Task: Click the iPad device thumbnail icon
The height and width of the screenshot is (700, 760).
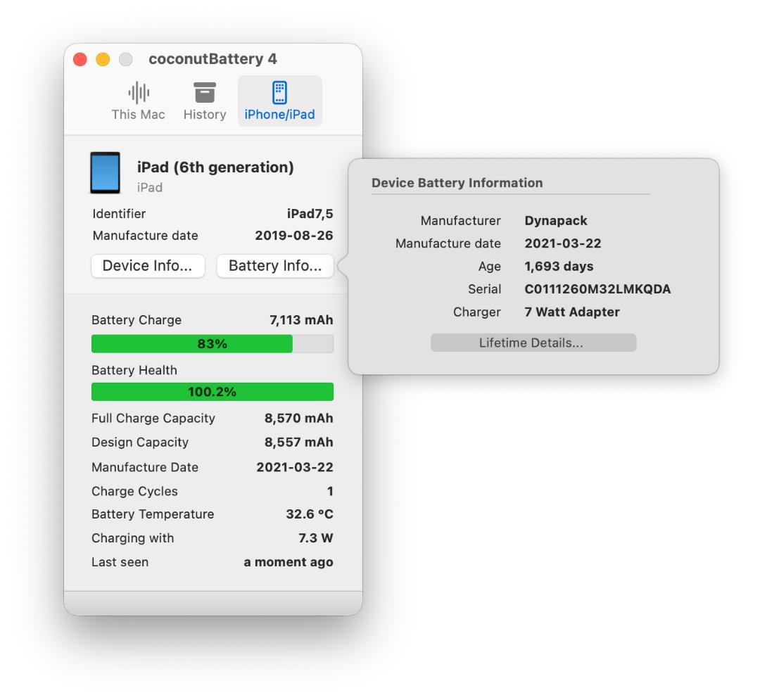Action: [x=105, y=172]
